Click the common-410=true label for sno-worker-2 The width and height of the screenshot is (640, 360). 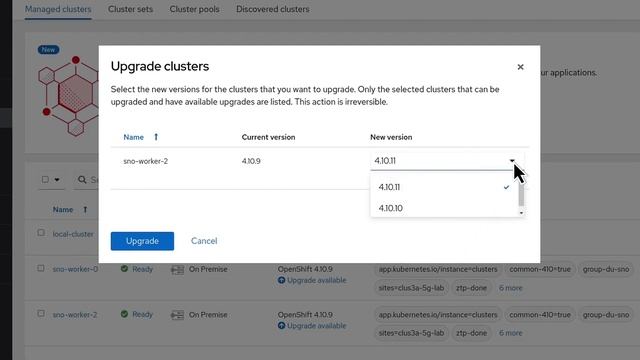point(540,315)
